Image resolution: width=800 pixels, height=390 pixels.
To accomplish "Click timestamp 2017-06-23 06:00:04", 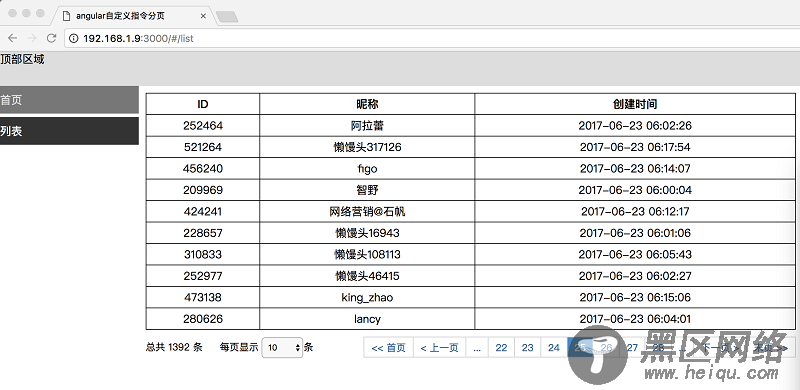I will (x=635, y=190).
